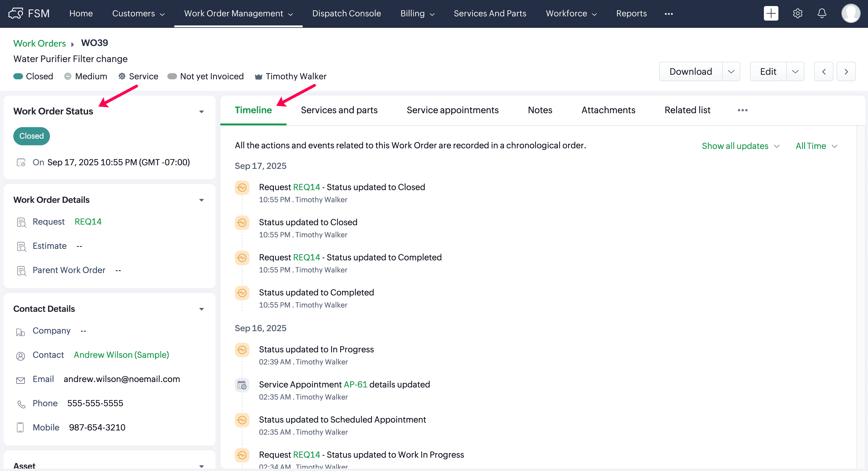Switch to Services and parts tab
This screenshot has width=868, height=471.
pos(339,110)
